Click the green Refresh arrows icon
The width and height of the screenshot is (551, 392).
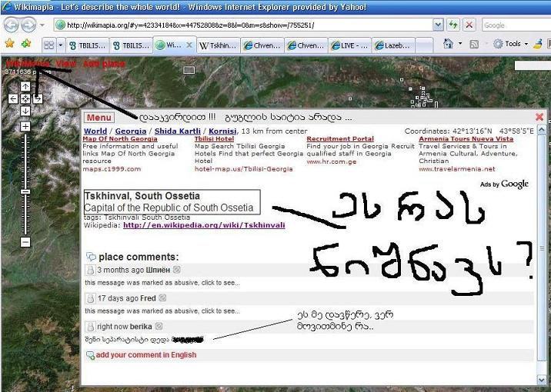click(453, 25)
